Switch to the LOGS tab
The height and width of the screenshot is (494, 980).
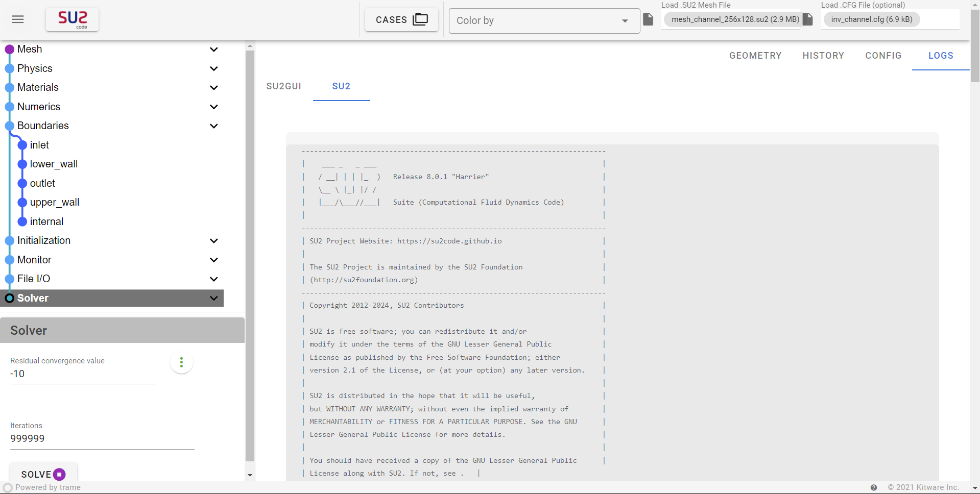click(x=941, y=56)
